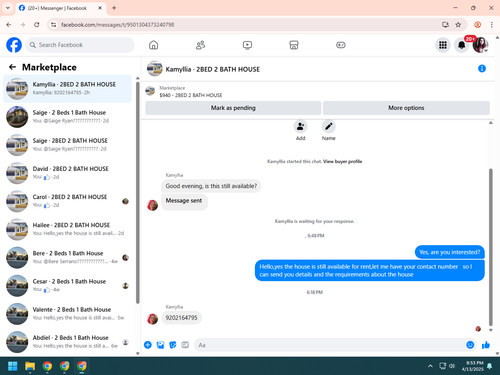Choose a sticker icon in composer

[173, 345]
